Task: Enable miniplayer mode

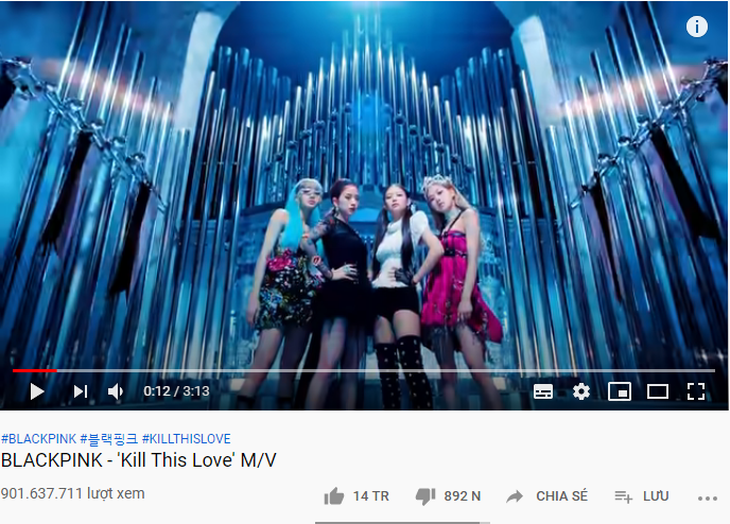Action: coord(620,391)
